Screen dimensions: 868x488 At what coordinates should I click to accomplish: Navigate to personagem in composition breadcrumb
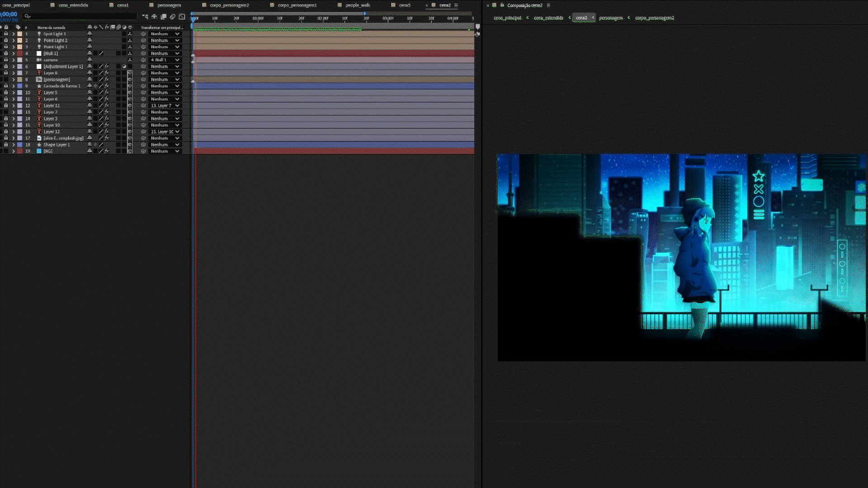pos(610,18)
